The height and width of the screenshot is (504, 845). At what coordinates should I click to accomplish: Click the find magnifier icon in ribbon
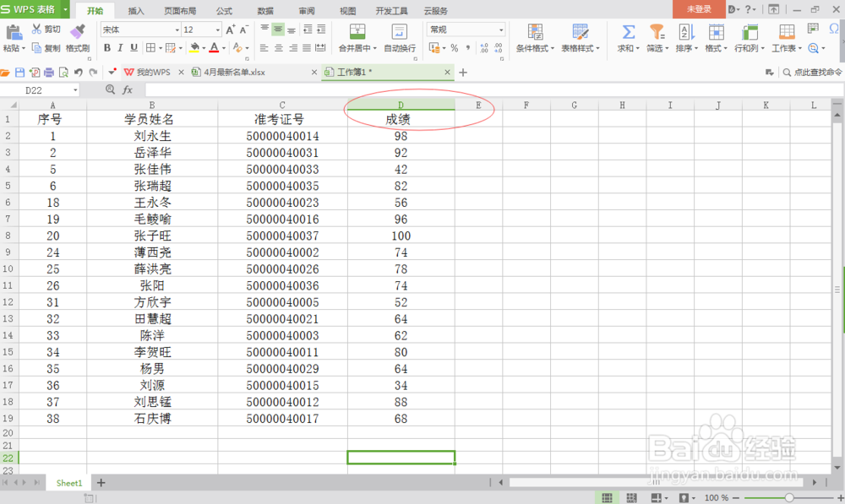point(814,48)
